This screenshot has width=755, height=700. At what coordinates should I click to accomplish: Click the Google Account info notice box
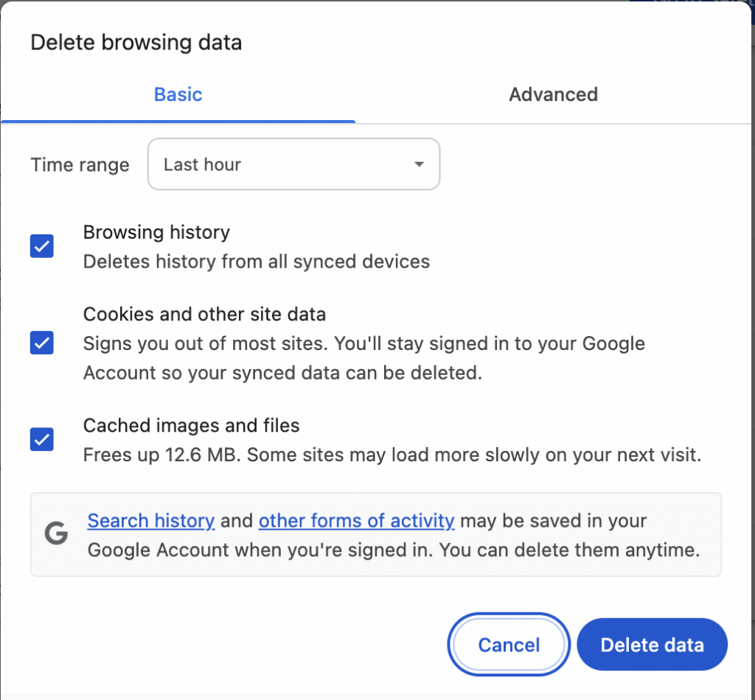coord(376,533)
